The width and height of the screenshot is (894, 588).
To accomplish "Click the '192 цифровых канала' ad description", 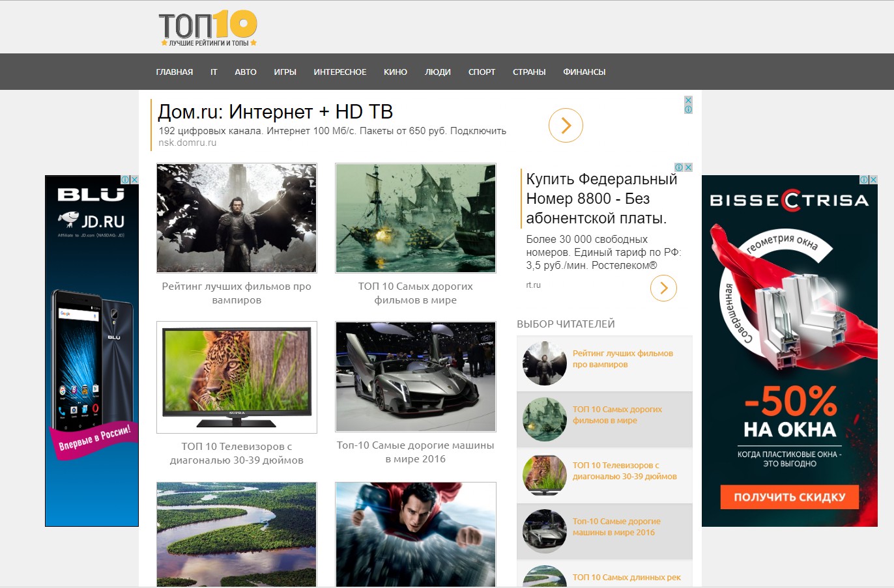I will 332,131.
